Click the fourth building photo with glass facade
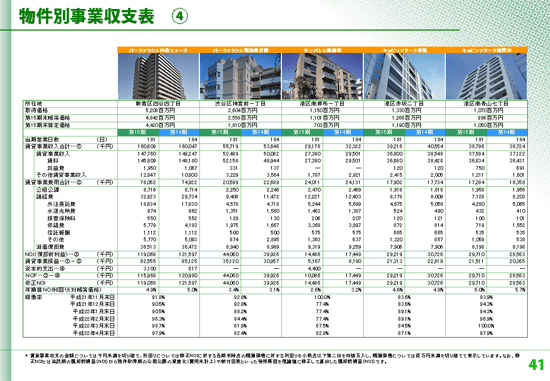Viewport: 550px width, 381px height. [404, 76]
